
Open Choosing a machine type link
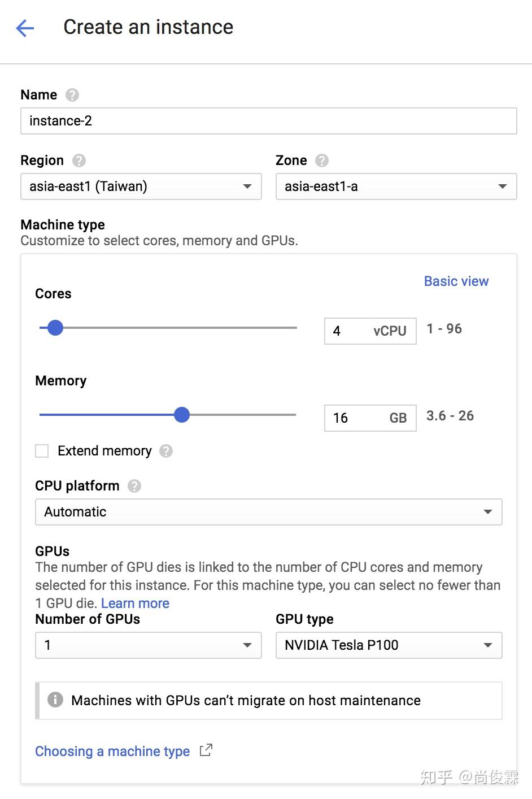(112, 751)
